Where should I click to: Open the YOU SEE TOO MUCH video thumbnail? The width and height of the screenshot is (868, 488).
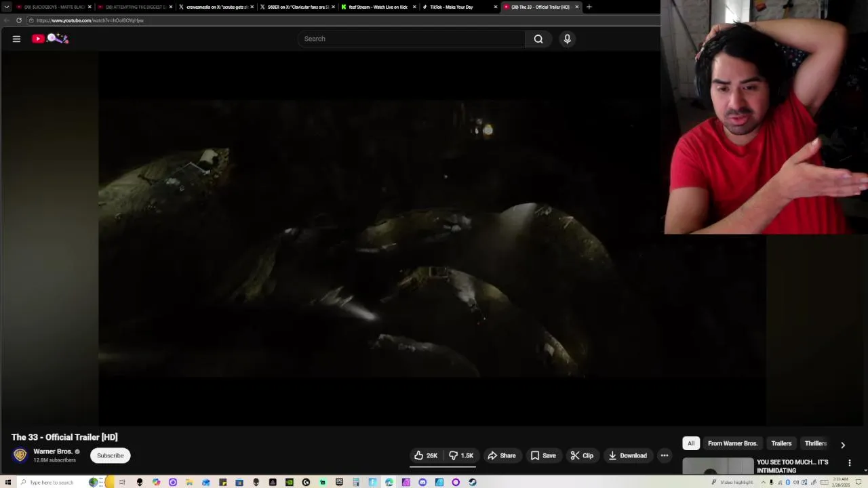[x=717, y=466]
